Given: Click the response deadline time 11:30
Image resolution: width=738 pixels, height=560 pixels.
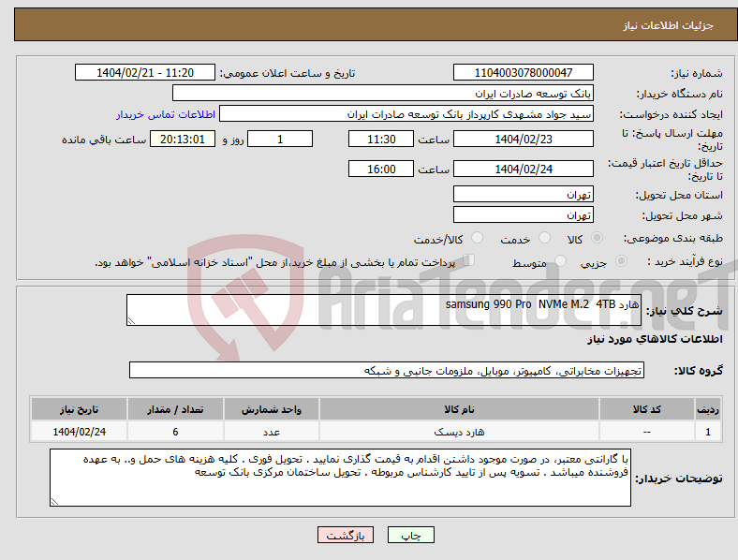Looking at the screenshot, I should point(381,139).
